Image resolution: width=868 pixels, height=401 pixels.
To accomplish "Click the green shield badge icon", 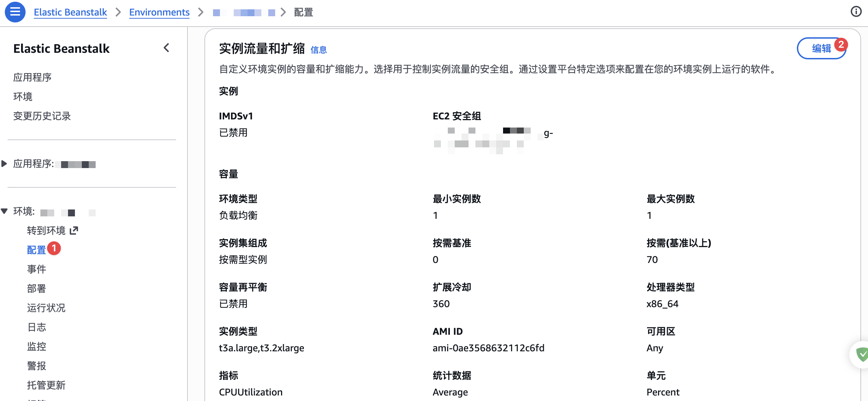I will [x=862, y=354].
